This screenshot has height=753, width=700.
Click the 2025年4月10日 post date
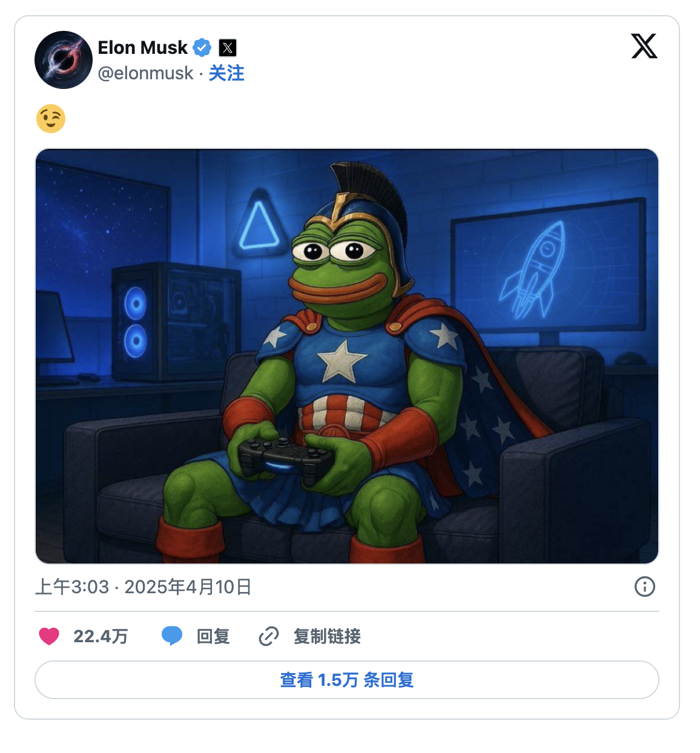coord(188,587)
